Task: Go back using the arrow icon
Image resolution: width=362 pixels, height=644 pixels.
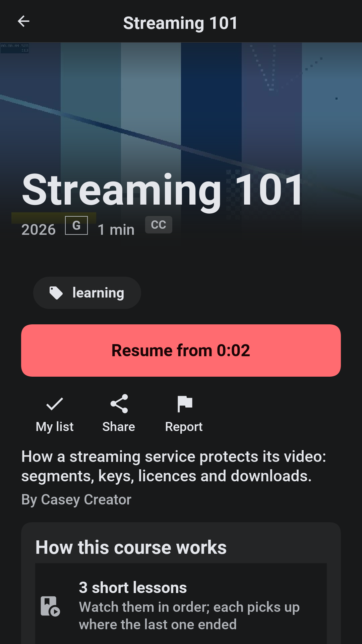Action: (x=23, y=21)
